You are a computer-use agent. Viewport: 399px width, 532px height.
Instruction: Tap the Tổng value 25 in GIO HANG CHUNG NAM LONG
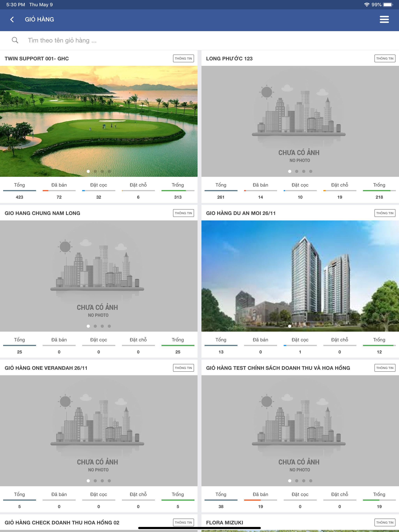click(19, 352)
